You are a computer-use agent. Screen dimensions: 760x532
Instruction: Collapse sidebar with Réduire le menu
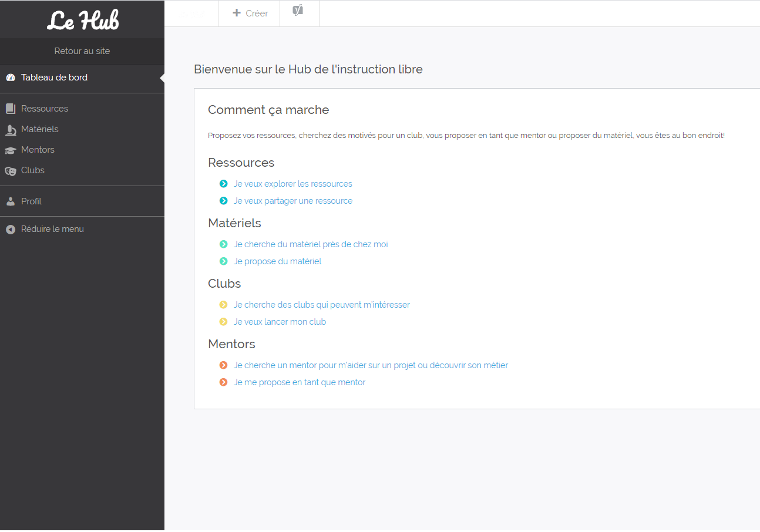point(52,229)
